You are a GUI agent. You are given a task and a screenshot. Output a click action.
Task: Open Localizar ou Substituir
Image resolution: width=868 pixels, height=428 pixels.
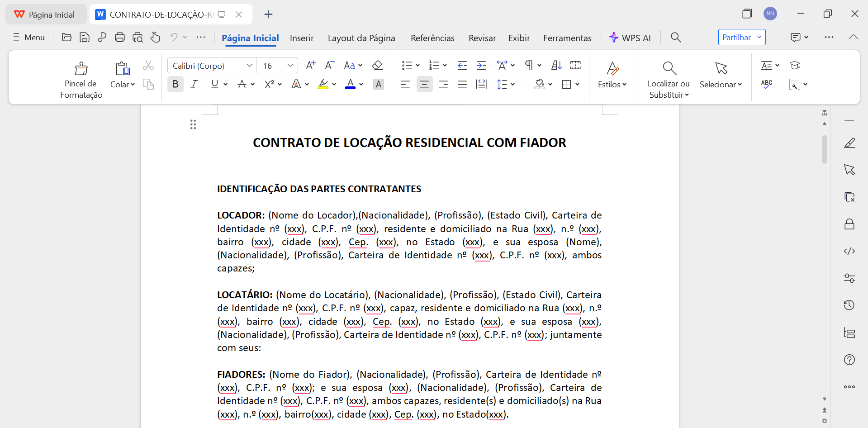pos(669,78)
